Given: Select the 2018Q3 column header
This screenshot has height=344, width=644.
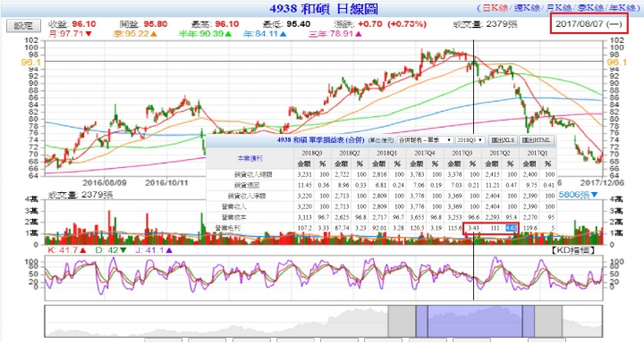Looking at the screenshot, I should coord(312,153).
